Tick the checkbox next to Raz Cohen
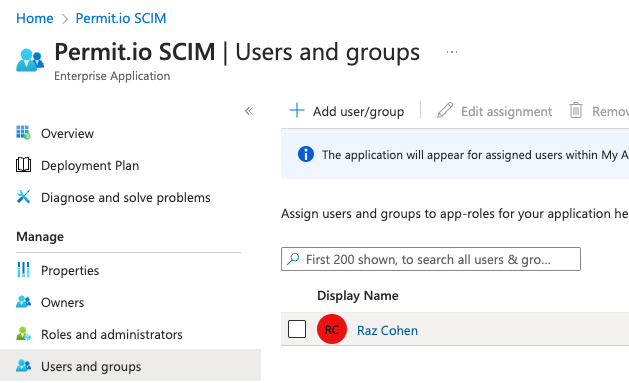 point(297,329)
